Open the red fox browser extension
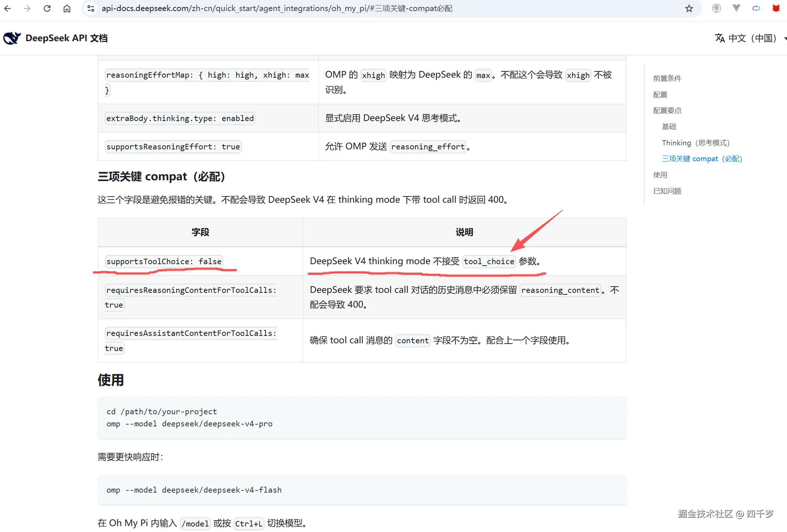 776,8
